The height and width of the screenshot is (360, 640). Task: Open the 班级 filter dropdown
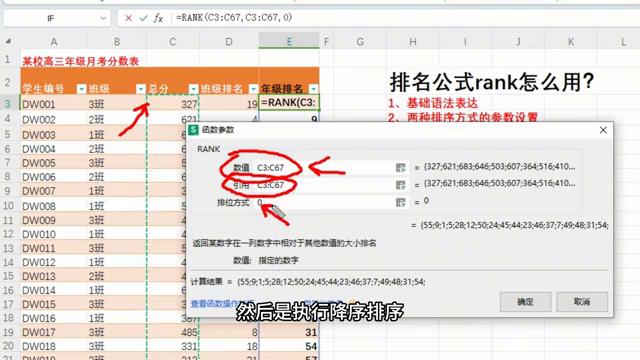coord(140,89)
